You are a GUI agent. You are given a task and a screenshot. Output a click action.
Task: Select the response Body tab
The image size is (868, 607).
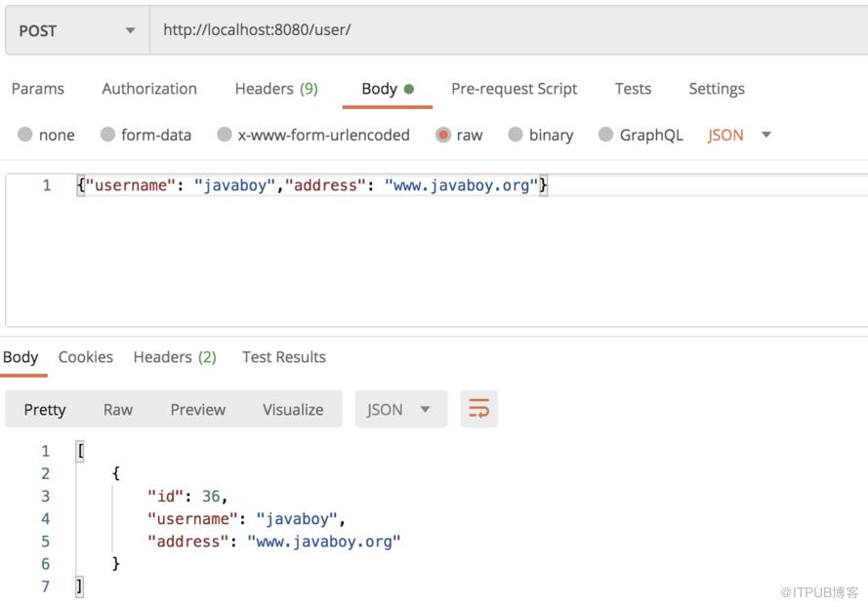(21, 357)
